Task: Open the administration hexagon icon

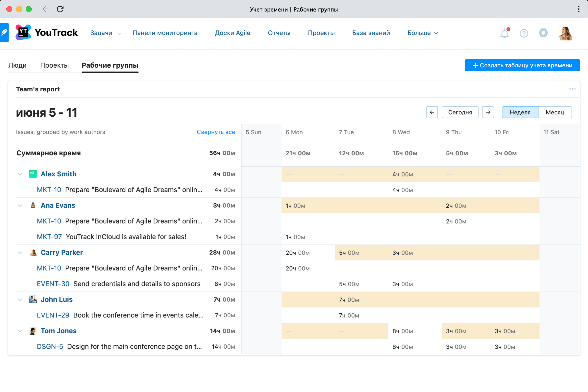Action: [543, 33]
